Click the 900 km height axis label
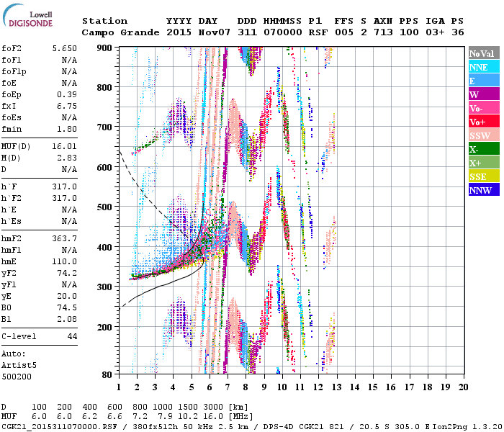504x432 pixels. pyautogui.click(x=104, y=48)
